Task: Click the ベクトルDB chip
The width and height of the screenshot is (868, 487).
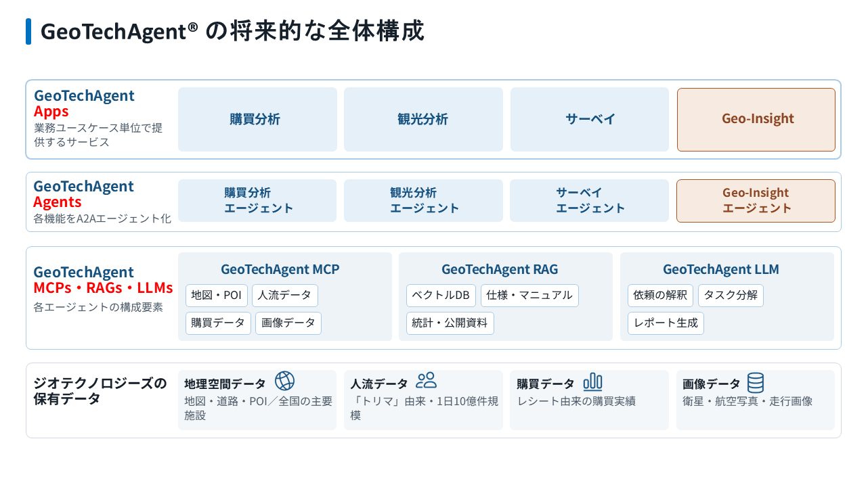Action: click(441, 296)
